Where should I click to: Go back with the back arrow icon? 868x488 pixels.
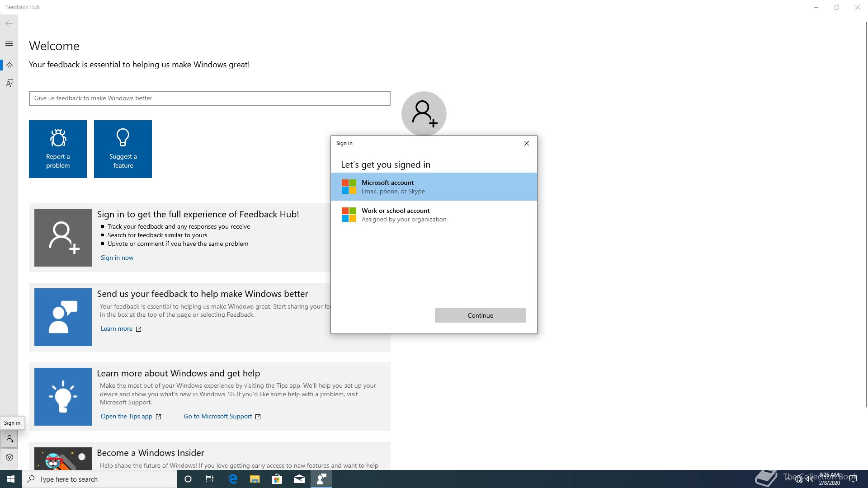(x=9, y=23)
